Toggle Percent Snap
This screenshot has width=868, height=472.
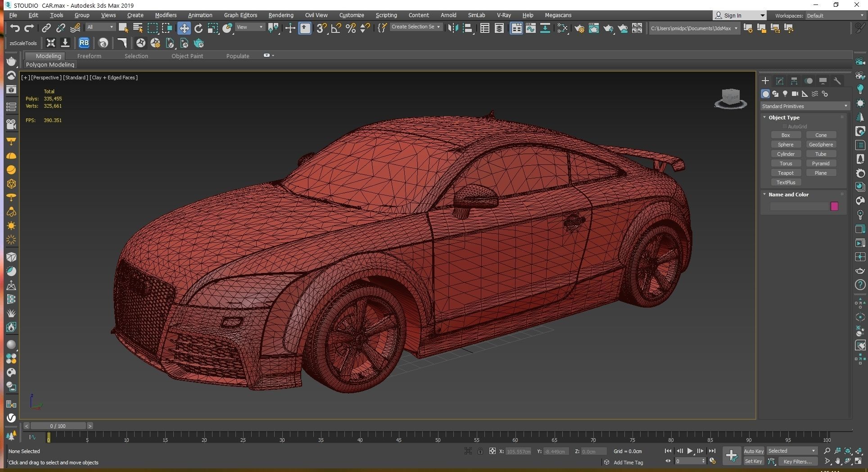[x=351, y=28]
